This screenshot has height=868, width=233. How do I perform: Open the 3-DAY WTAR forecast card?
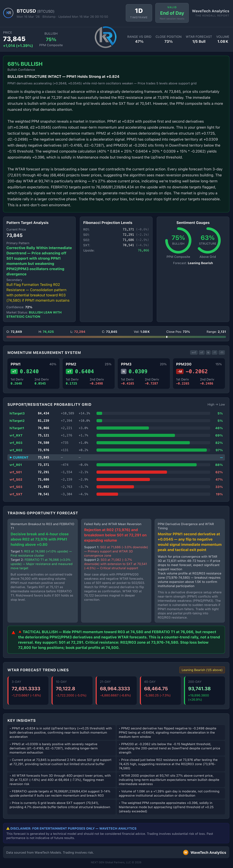28,690
